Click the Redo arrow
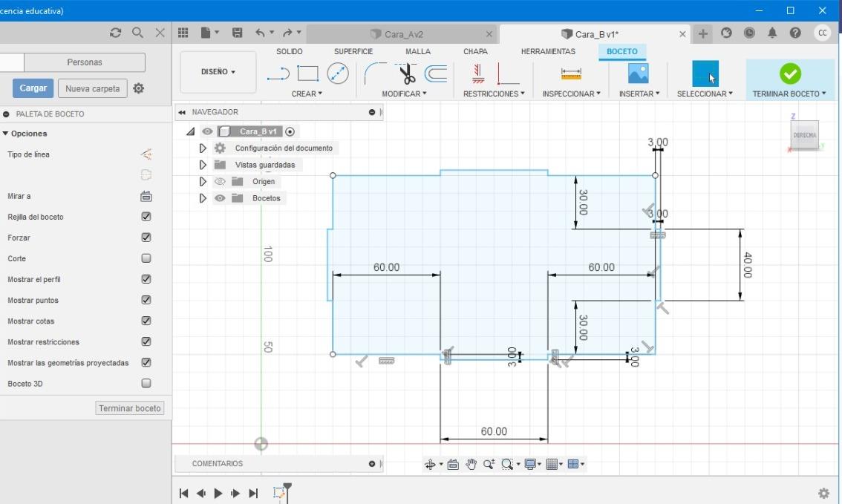 [x=288, y=33]
